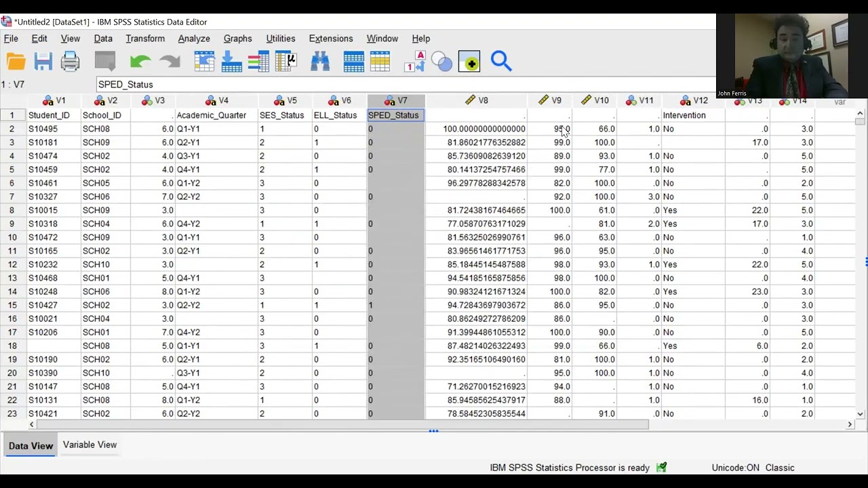Click the Open data document folder icon

(x=16, y=62)
